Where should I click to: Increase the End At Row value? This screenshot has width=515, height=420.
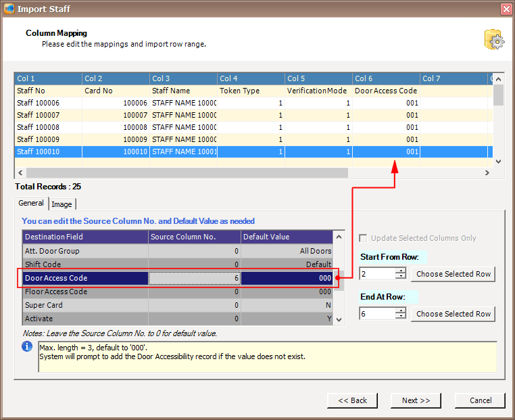click(401, 310)
